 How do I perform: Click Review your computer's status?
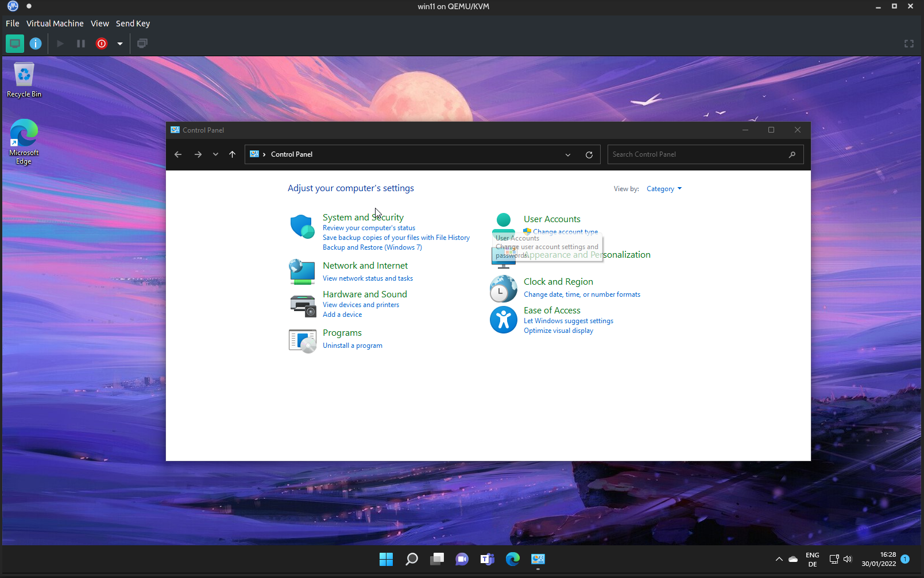point(369,228)
